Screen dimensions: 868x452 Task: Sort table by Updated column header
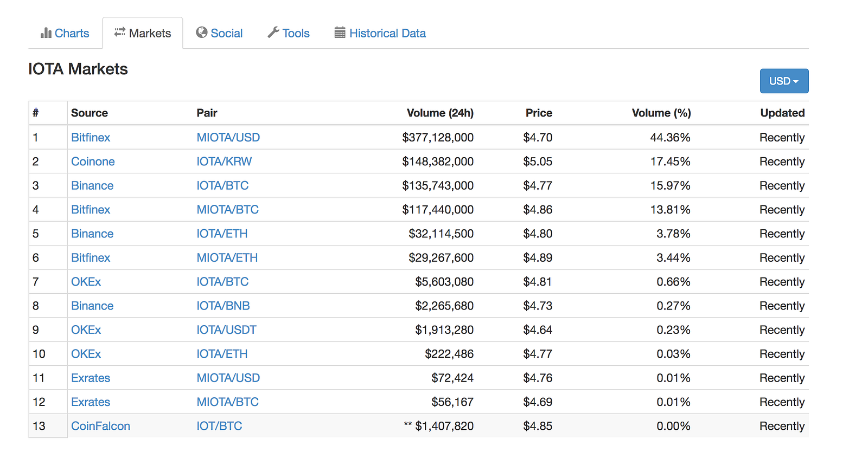coord(782,113)
